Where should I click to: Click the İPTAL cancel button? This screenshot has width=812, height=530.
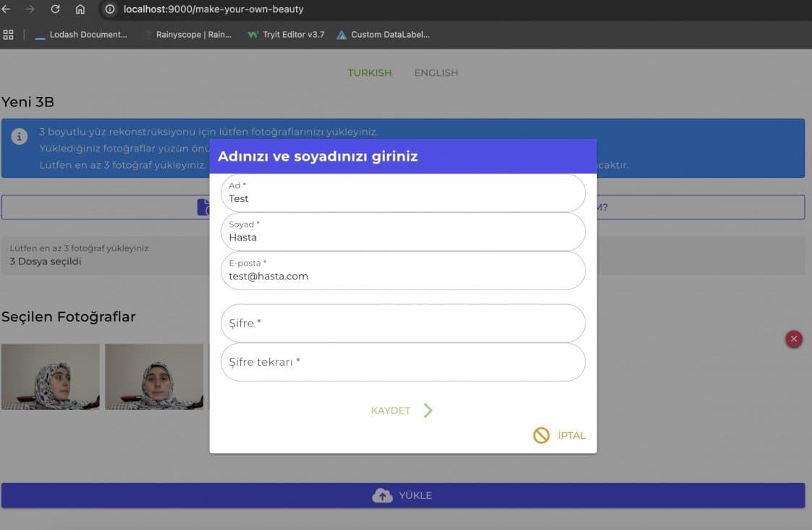[559, 435]
